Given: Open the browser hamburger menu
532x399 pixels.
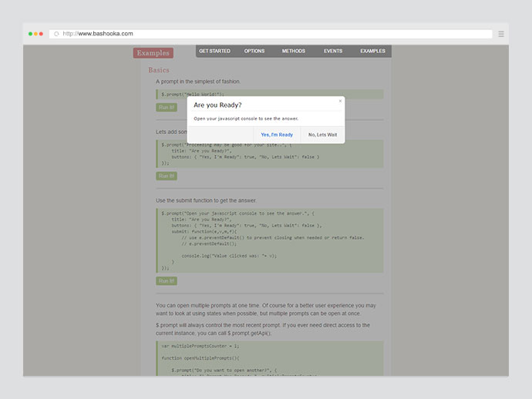Looking at the screenshot, I should click(501, 34).
